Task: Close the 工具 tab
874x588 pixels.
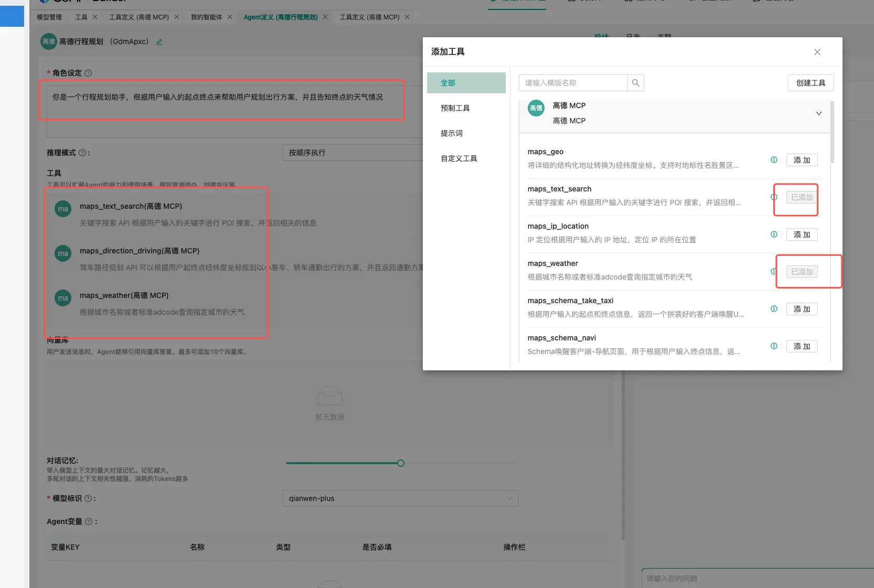Action: click(x=95, y=17)
